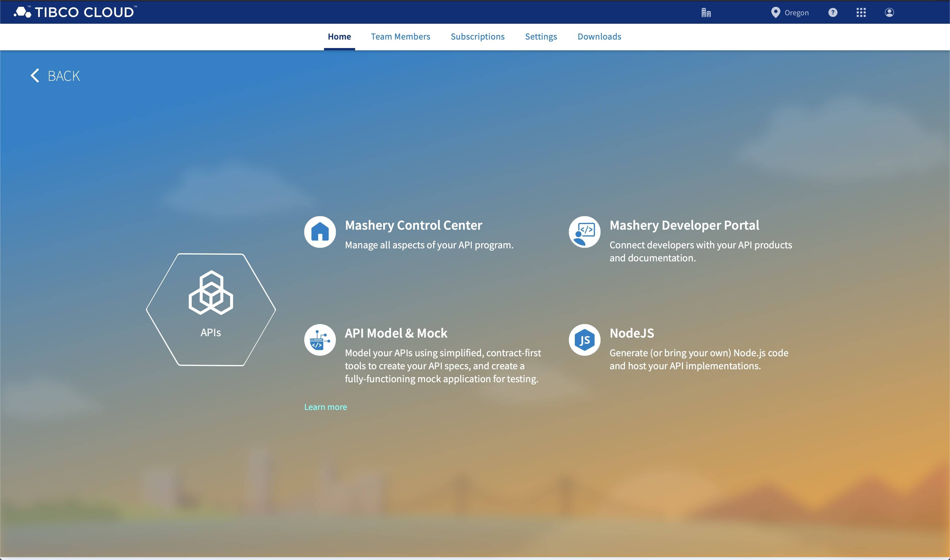Screen dimensions: 950x560
Task: Open the NodeJS capability
Action: 632,333
